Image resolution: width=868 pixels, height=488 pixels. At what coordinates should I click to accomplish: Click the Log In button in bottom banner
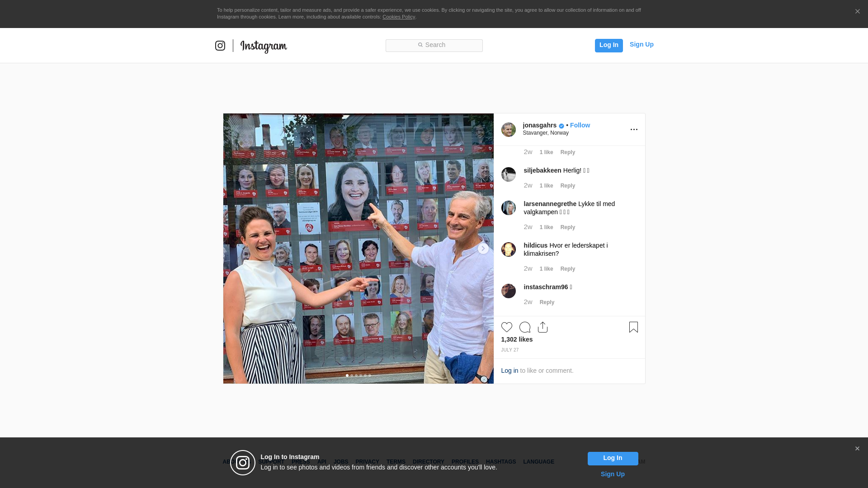(x=613, y=459)
